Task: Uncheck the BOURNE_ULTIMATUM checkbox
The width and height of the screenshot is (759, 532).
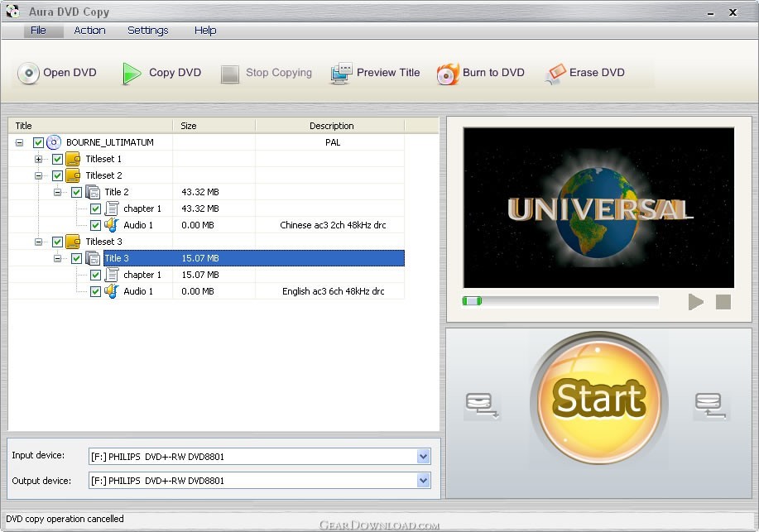Action: click(38, 142)
